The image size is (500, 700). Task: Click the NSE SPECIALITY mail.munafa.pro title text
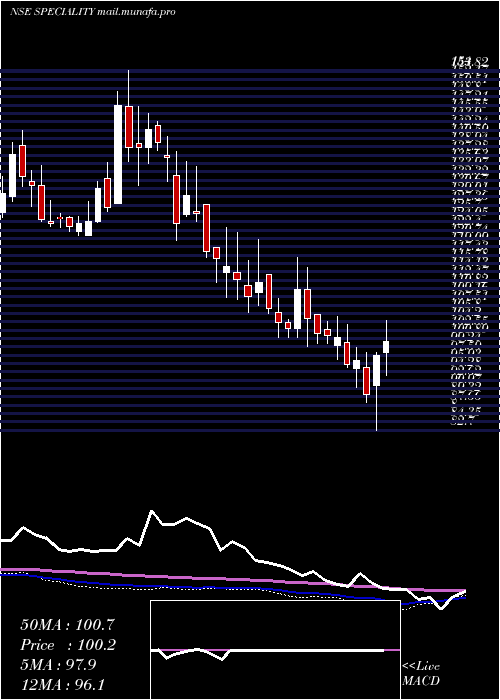pyautogui.click(x=92, y=12)
